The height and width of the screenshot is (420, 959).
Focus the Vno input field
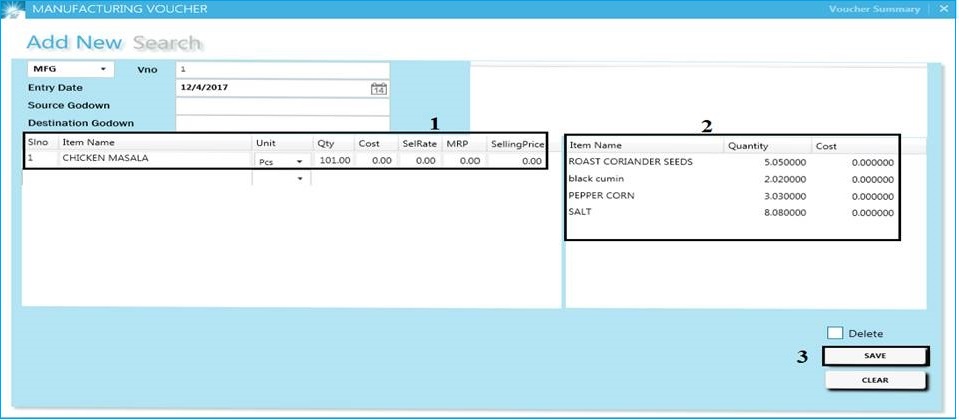(x=283, y=70)
